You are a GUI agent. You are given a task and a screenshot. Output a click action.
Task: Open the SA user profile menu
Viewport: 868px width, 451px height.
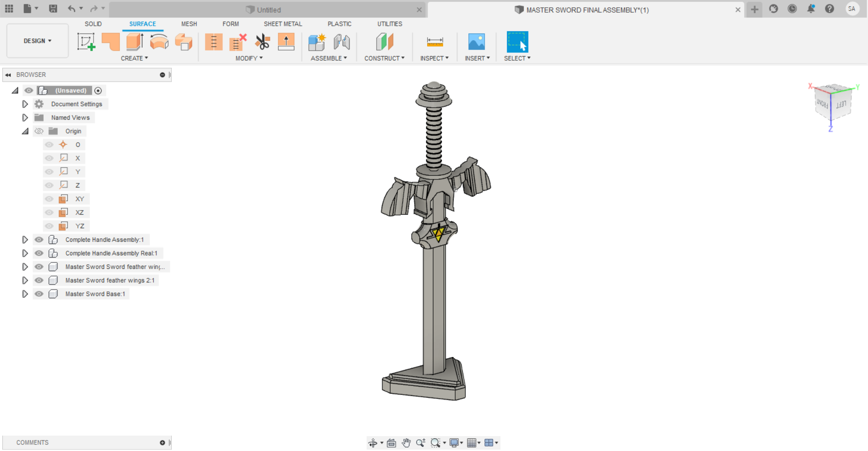point(852,9)
